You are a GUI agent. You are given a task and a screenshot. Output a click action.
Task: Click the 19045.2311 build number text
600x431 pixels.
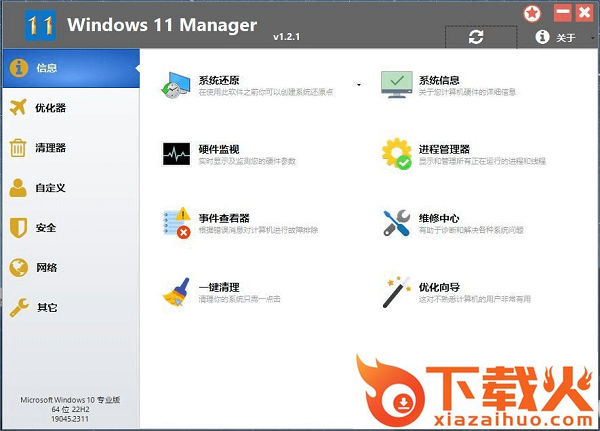(70, 419)
